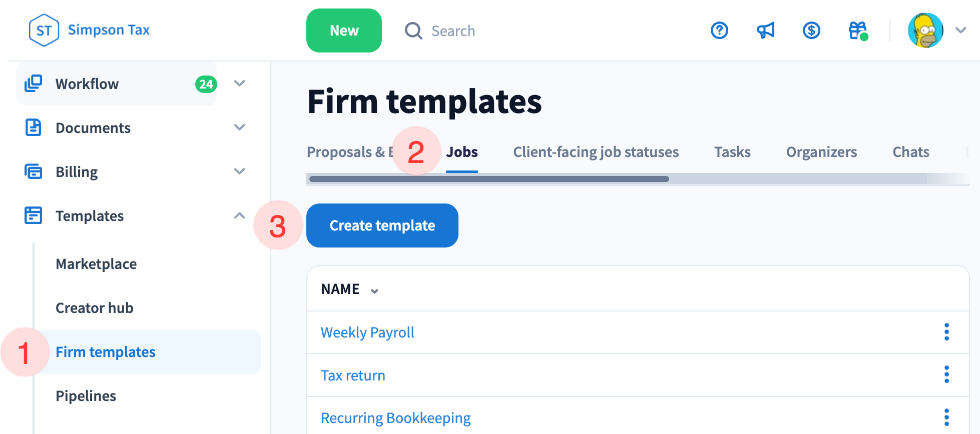Collapse the Templates sidebar section

pyautogui.click(x=240, y=215)
